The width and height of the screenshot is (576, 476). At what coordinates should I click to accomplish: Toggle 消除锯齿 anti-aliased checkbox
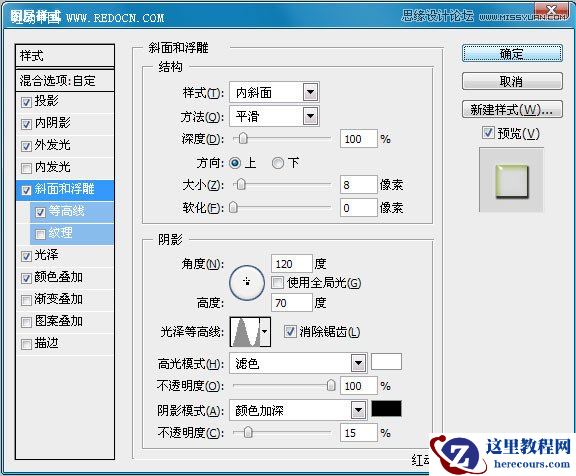[x=290, y=332]
